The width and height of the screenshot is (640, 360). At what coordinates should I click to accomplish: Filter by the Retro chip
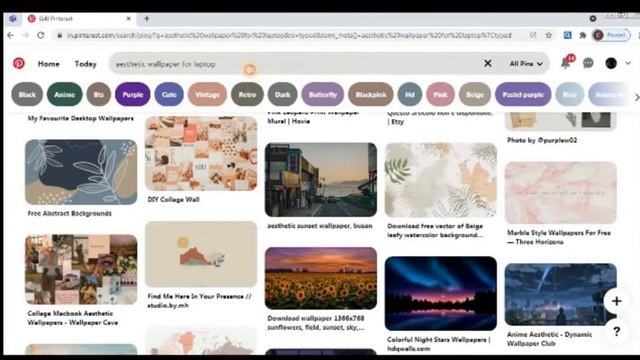(x=247, y=94)
